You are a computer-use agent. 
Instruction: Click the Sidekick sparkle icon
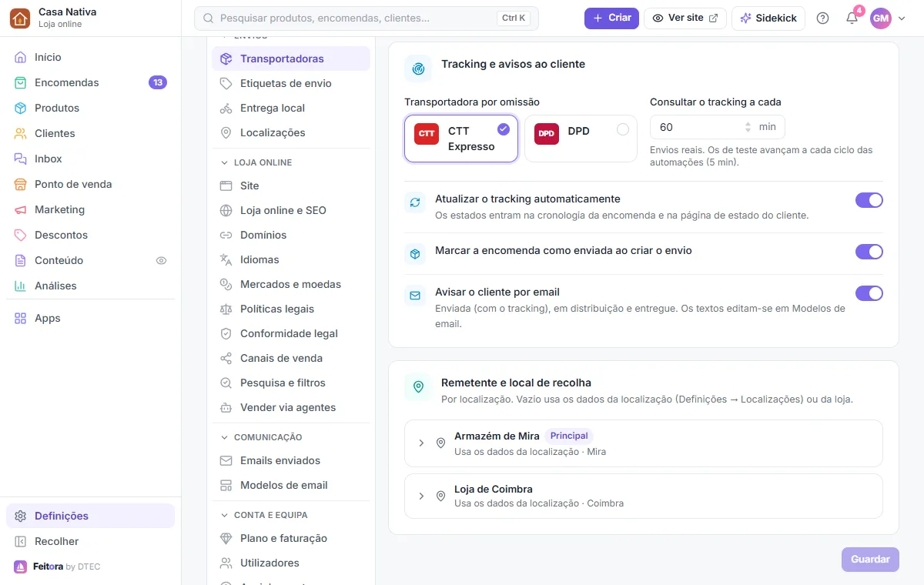(x=745, y=18)
